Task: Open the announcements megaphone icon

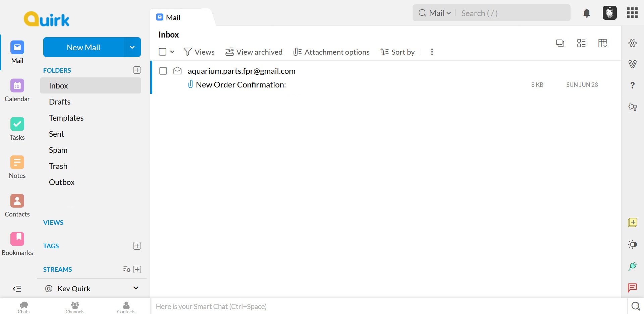Action: point(633,107)
